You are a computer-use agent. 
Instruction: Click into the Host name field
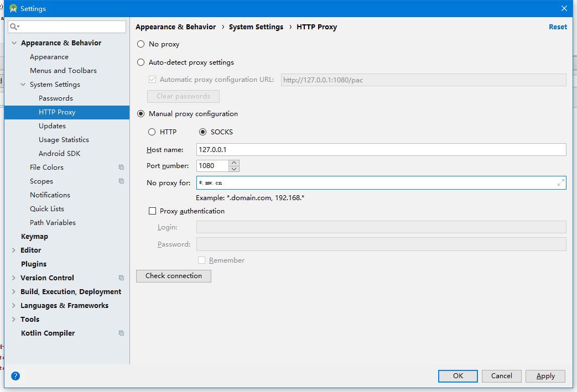pos(381,150)
